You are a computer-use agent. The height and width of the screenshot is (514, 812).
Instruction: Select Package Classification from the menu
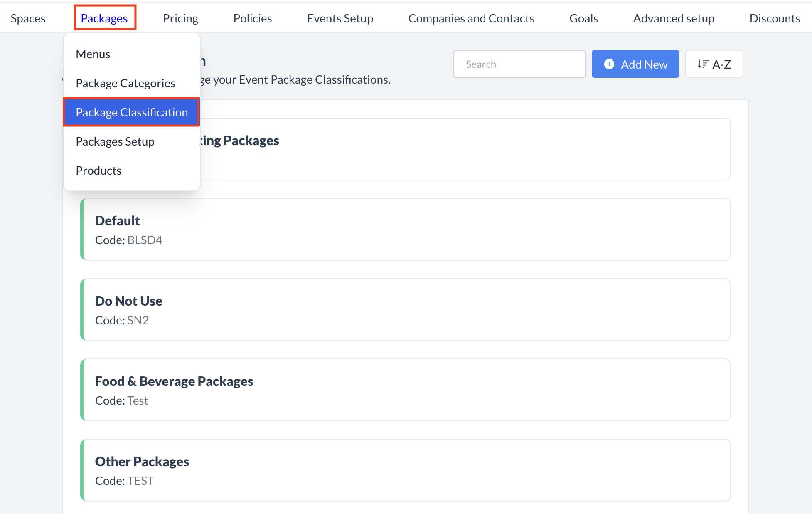point(132,112)
